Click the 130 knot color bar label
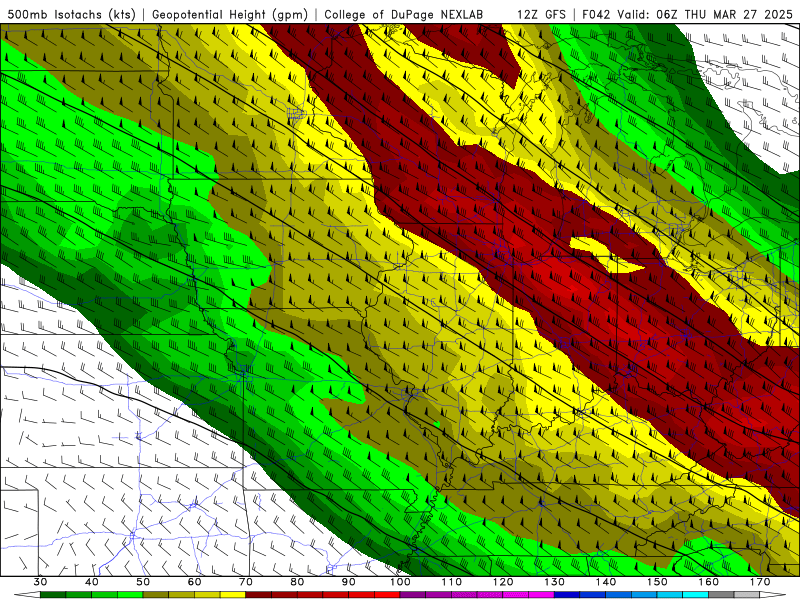 click(555, 582)
